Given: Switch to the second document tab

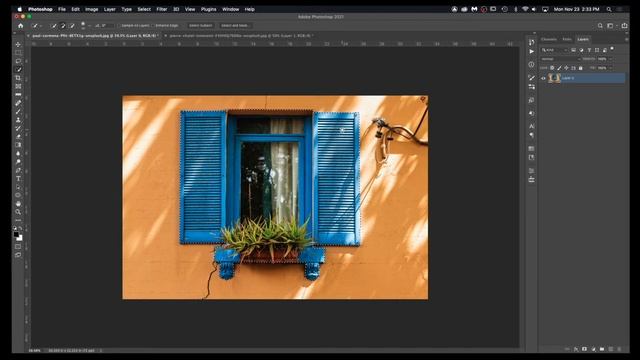Looking at the screenshot, I should click(x=240, y=36).
